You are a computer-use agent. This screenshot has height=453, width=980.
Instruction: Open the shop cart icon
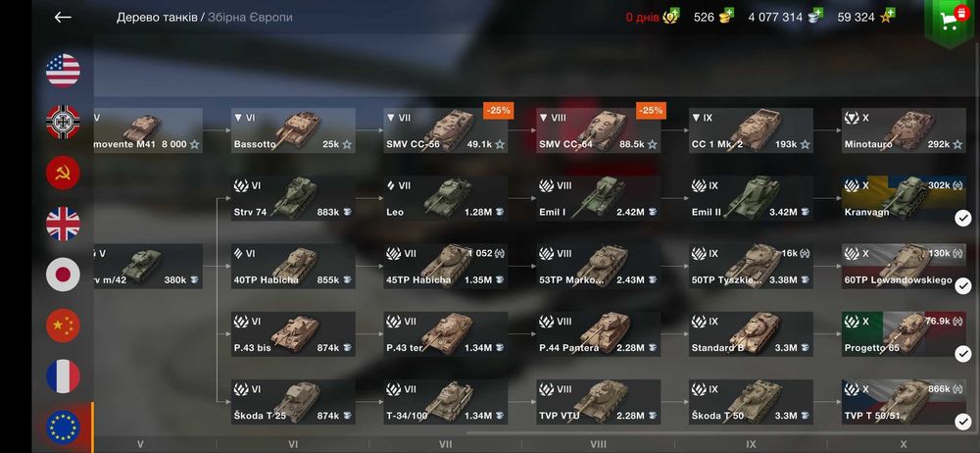950,21
